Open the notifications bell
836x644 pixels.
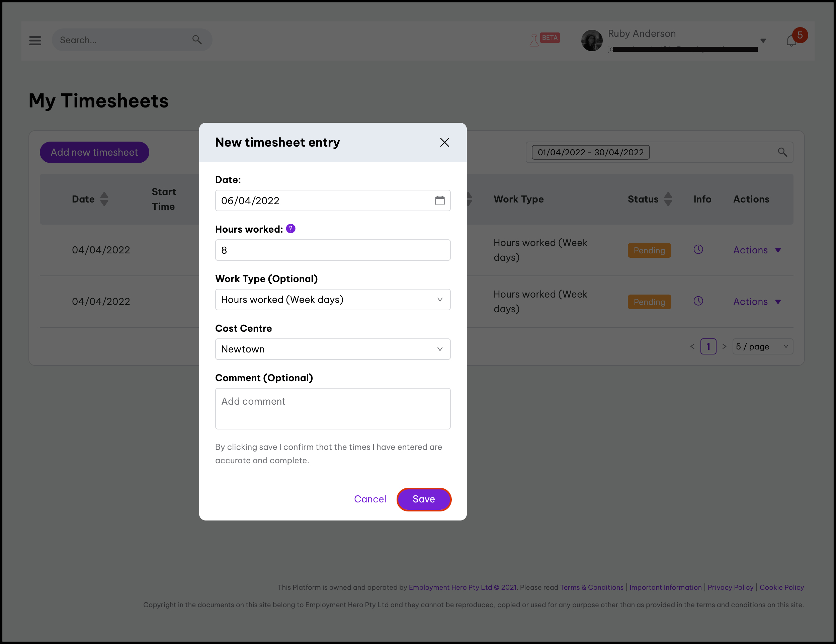pos(791,41)
